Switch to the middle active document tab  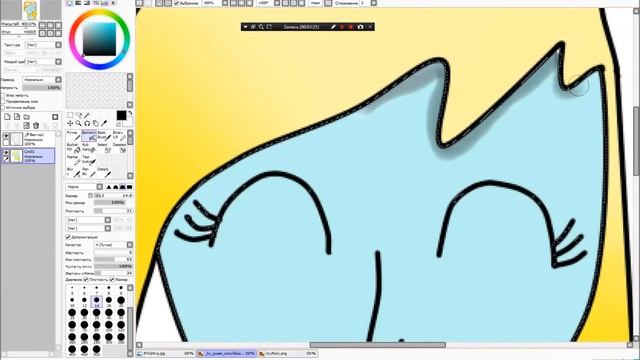(x=226, y=353)
